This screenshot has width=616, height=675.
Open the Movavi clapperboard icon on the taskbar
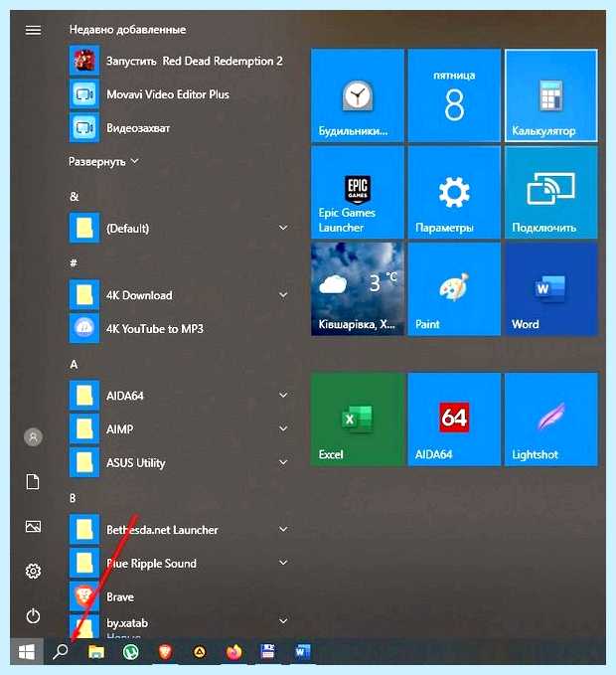click(x=267, y=652)
